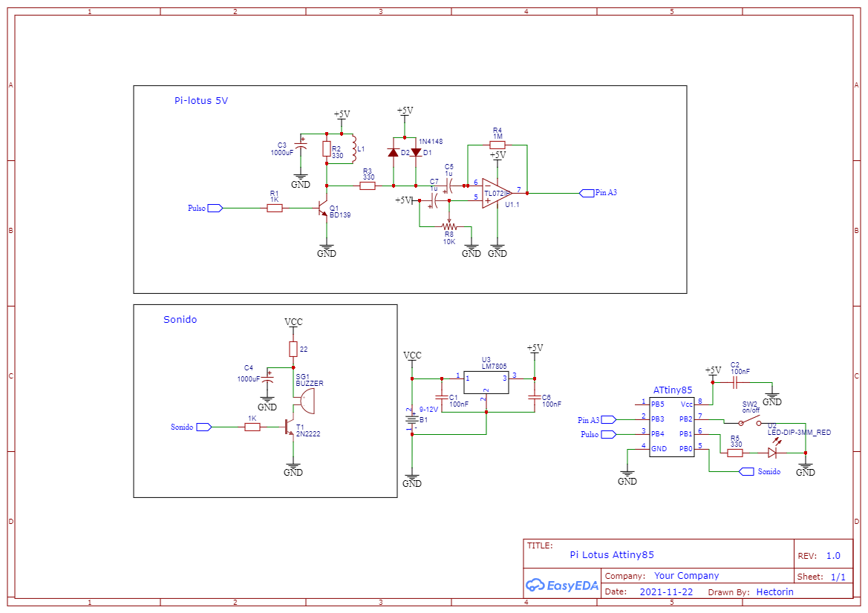Select the U3 LM7805 regulator box
Image resolution: width=868 pixels, height=613 pixels.
pyautogui.click(x=486, y=383)
